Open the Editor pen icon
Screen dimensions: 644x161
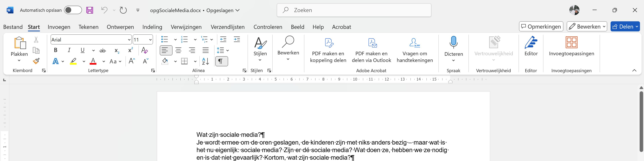click(x=531, y=42)
